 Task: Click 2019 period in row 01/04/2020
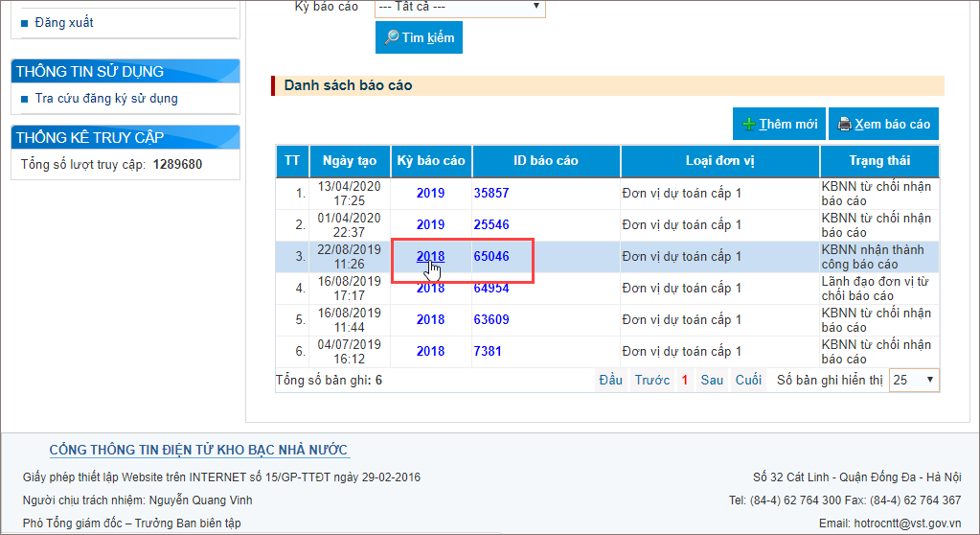431,224
